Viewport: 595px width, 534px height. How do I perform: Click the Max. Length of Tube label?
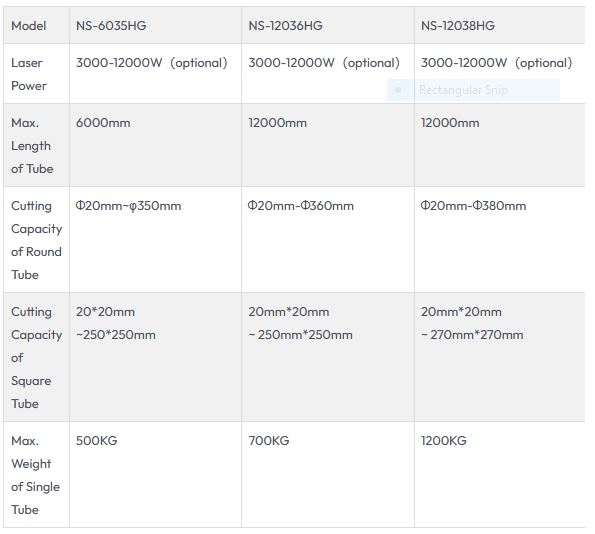32,146
